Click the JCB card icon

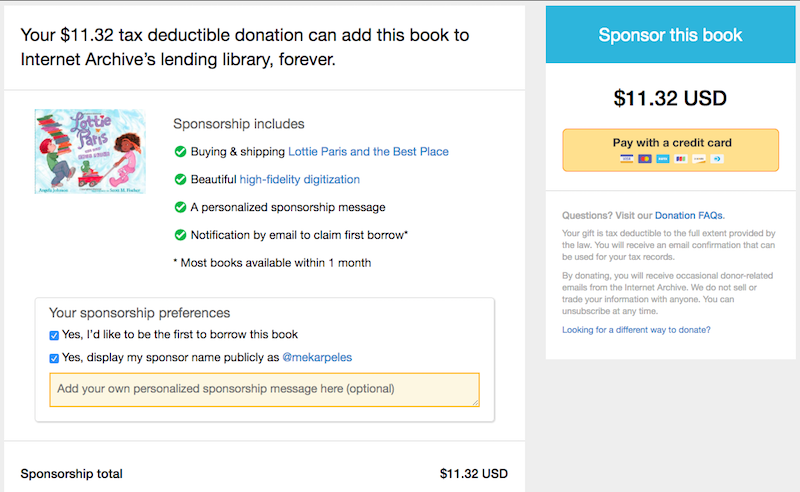(681, 159)
